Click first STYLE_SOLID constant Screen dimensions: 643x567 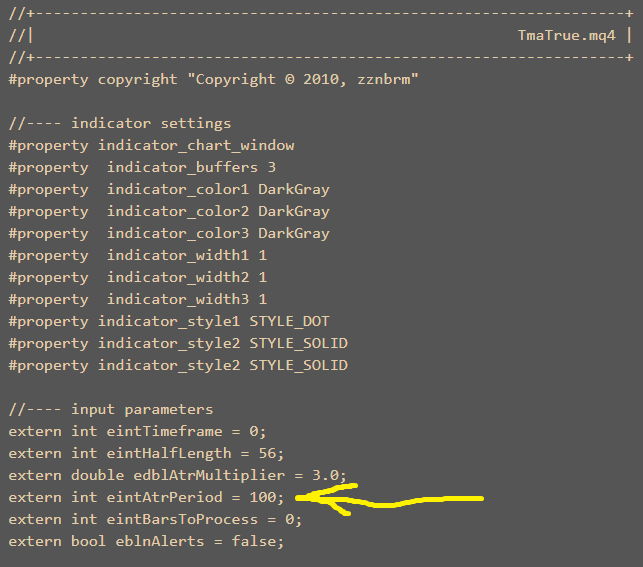(x=299, y=343)
